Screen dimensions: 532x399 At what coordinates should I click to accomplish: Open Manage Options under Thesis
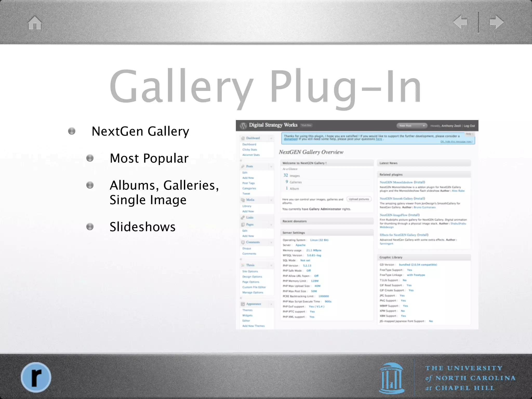(x=253, y=292)
